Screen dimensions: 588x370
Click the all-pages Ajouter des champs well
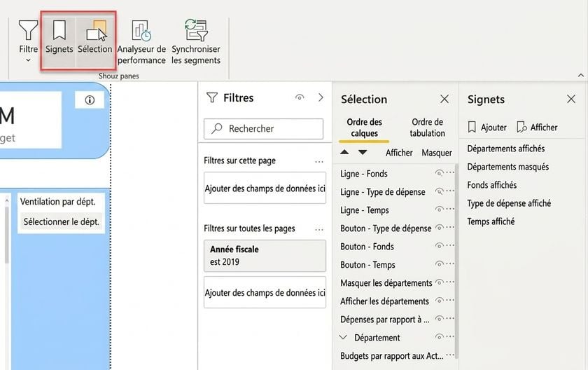pos(265,292)
